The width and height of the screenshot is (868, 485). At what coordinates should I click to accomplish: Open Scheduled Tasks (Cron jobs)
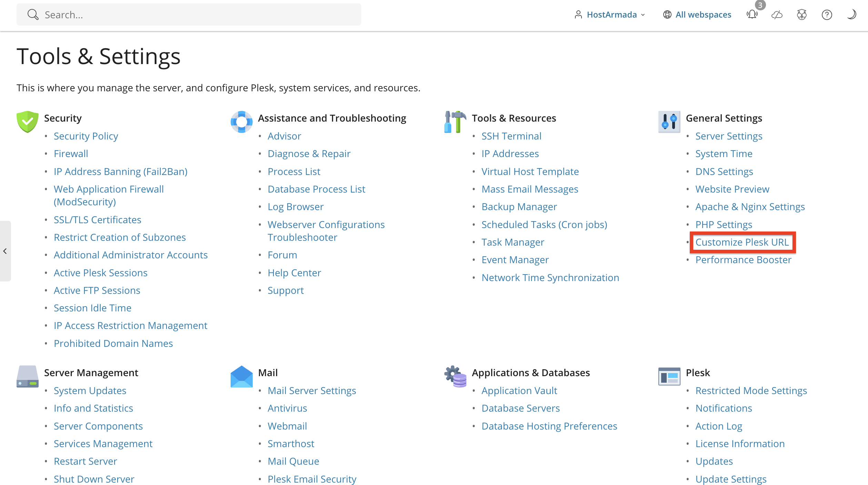(544, 225)
